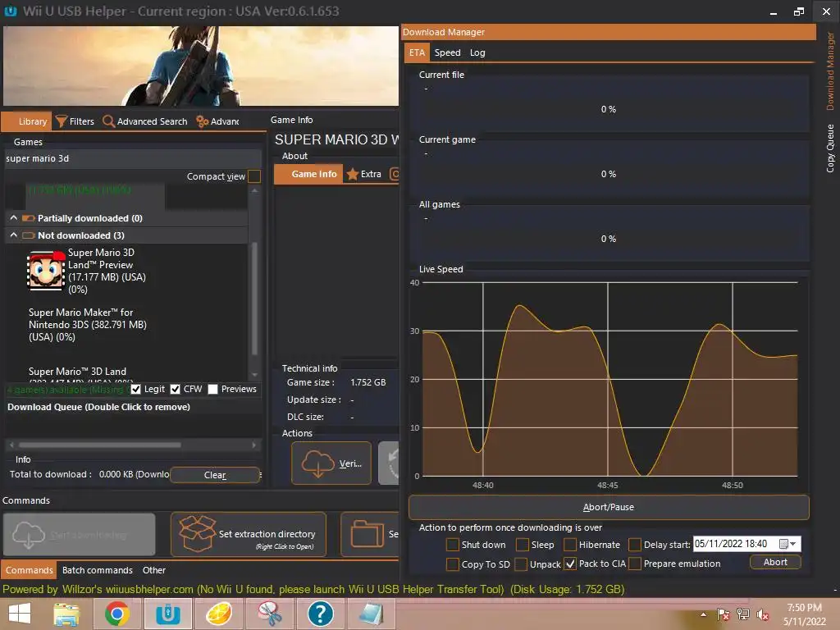Click the Advanced gears icon

click(203, 121)
